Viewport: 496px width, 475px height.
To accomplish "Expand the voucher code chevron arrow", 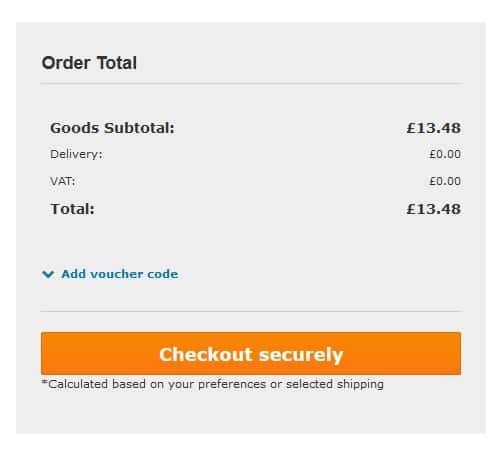I will (48, 274).
